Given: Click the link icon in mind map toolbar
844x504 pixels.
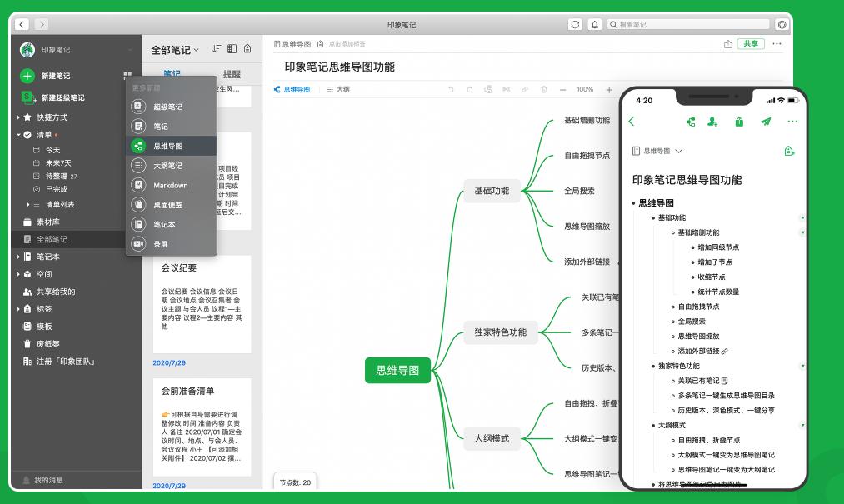Looking at the screenshot, I should [525, 89].
